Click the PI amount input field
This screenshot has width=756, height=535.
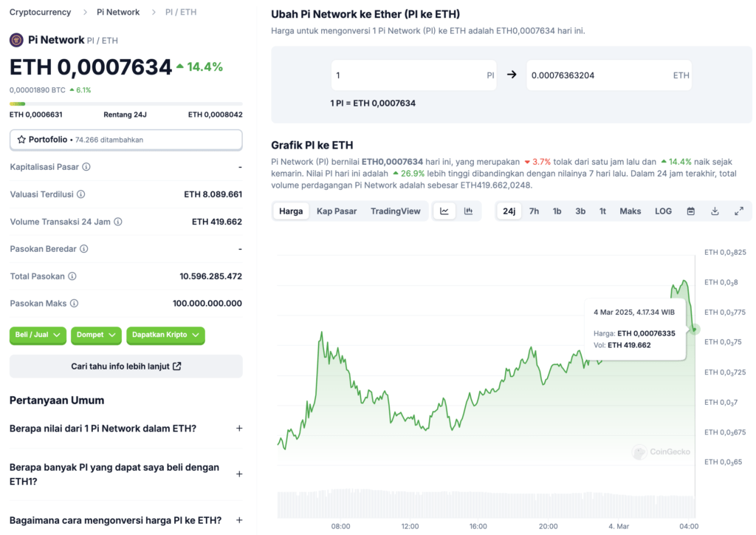(x=413, y=75)
